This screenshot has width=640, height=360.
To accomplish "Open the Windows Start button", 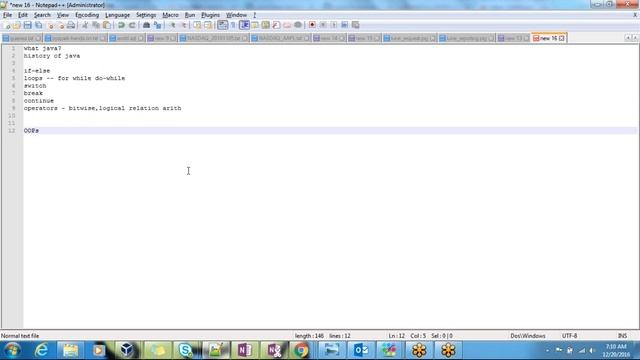I will tap(12, 350).
